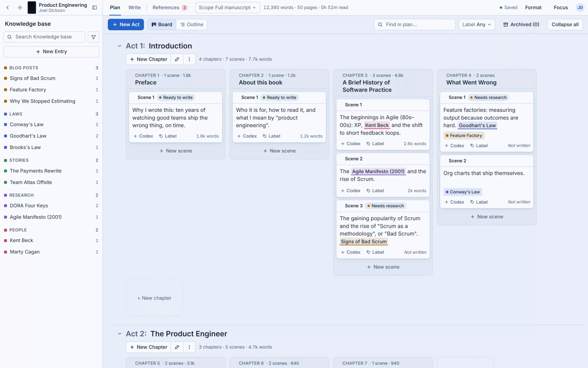Open the Act 1 three-dots menu
The image size is (588, 368).
pyautogui.click(x=189, y=59)
